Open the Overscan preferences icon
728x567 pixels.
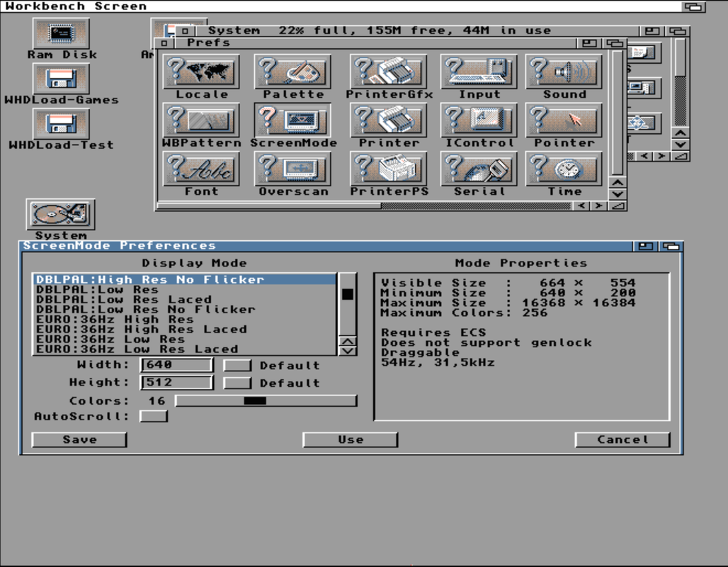pyautogui.click(x=292, y=168)
